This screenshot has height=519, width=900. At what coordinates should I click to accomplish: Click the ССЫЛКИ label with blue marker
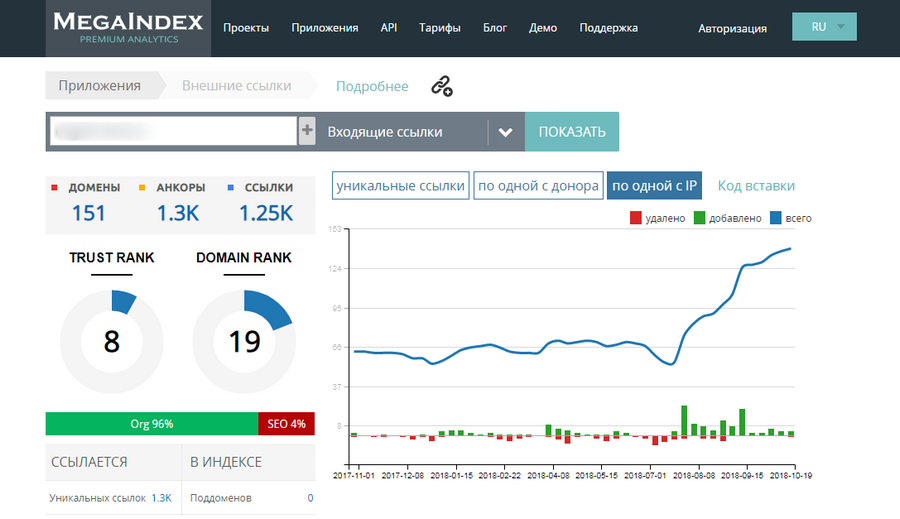click(269, 188)
